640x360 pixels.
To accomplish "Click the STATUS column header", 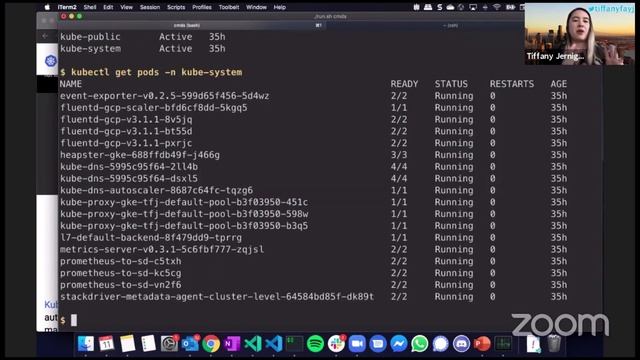I will click(451, 84).
